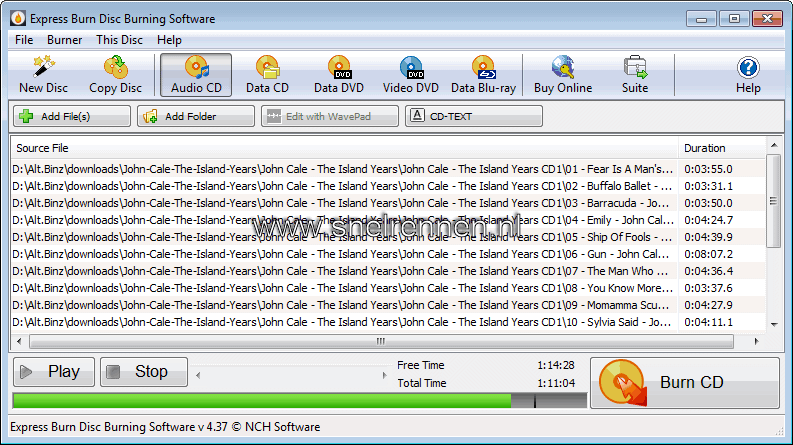Select track 10 - Sylvia Said row
The image size is (793, 445).
click(388, 322)
